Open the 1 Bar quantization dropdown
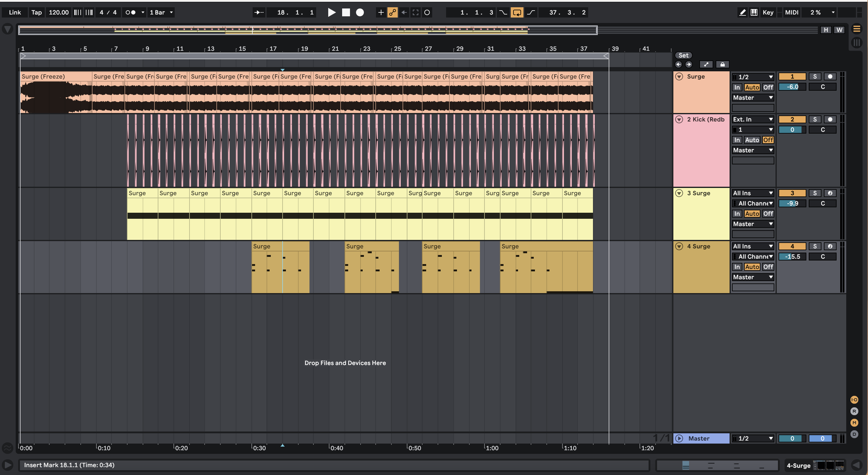The height and width of the screenshot is (475, 868). [161, 12]
